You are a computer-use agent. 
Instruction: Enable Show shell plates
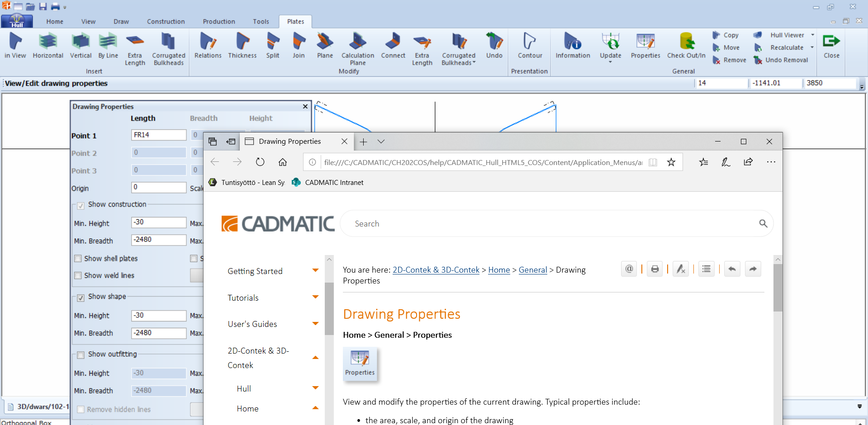78,259
